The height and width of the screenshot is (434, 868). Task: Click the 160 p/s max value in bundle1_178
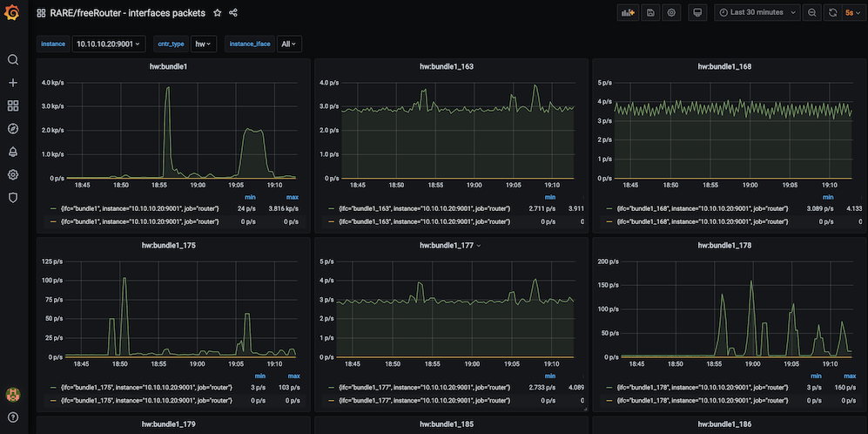click(845, 388)
